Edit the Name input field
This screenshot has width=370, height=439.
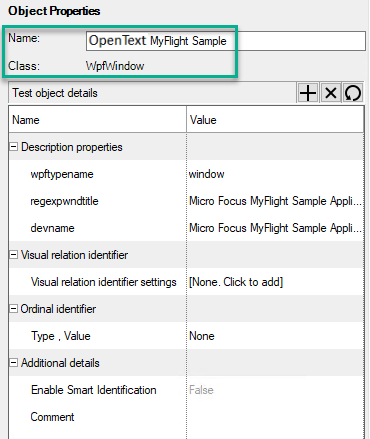tap(226, 41)
